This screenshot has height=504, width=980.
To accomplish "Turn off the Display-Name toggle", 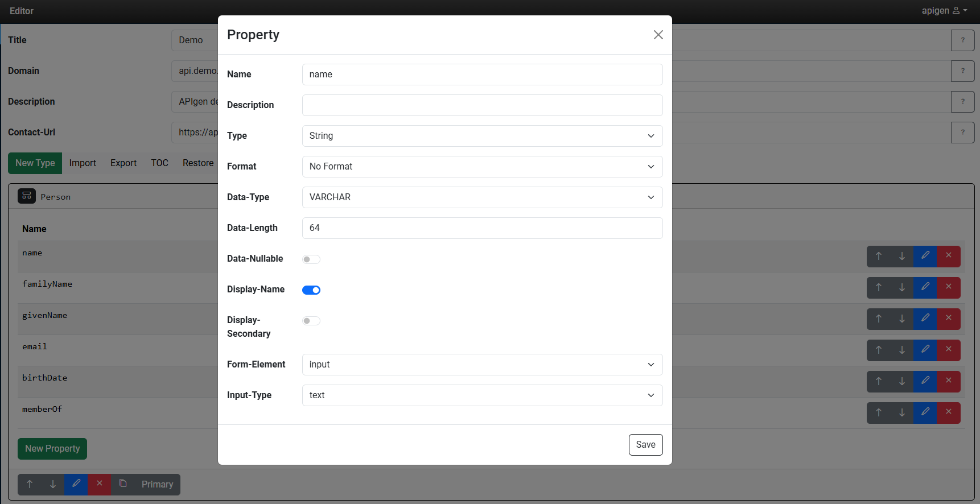I will point(311,290).
